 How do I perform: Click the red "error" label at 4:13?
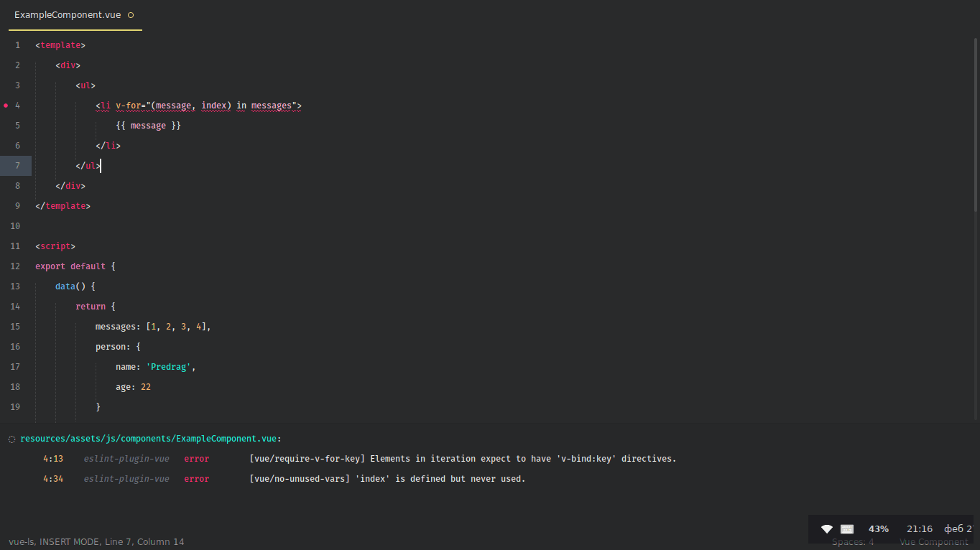point(196,458)
